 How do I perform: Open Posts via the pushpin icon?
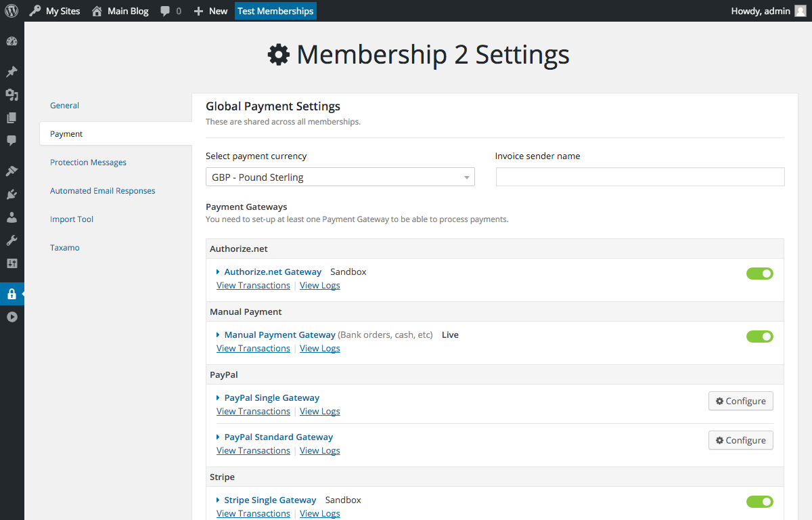(12, 72)
